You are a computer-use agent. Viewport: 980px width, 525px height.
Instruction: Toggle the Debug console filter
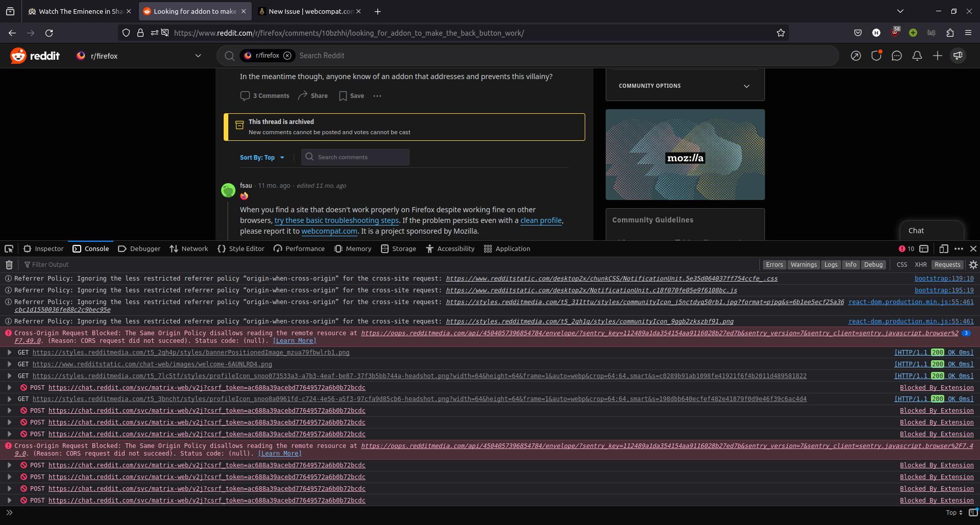coord(873,264)
